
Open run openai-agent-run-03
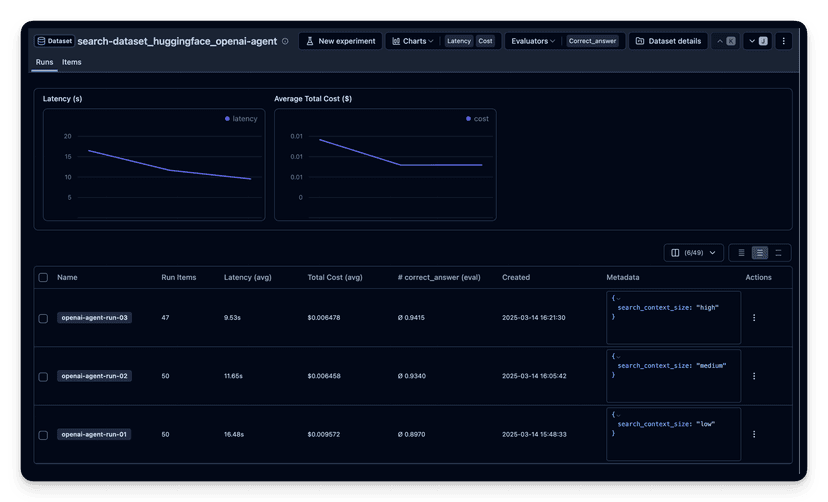(x=94, y=318)
